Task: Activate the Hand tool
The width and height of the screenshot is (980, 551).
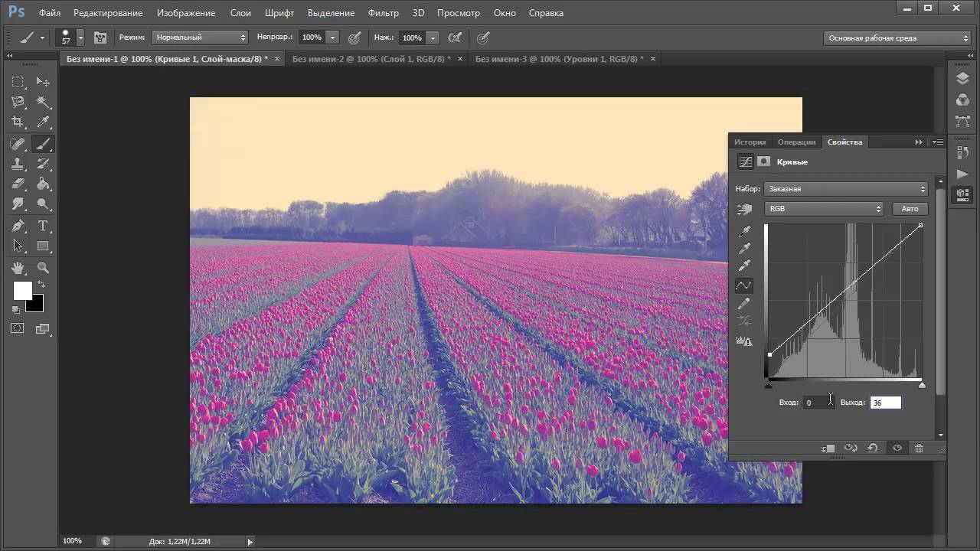Action: tap(18, 267)
